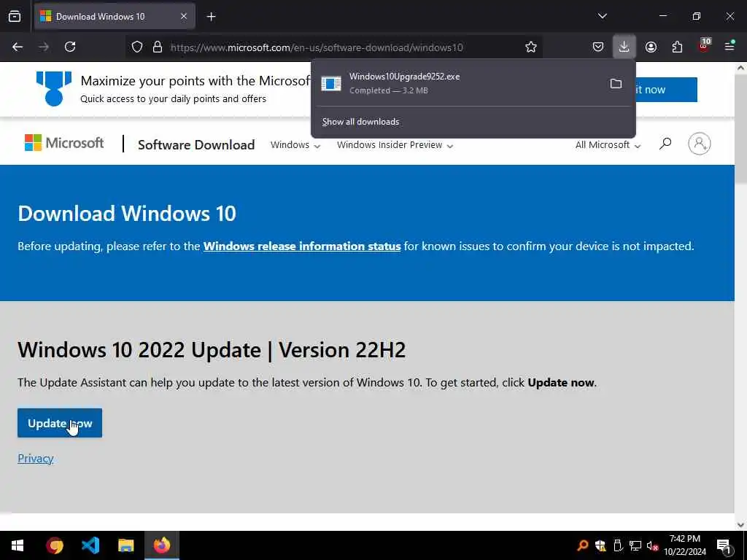This screenshot has width=747, height=560.
Task: Open Firefox account icon
Action: pos(651,47)
